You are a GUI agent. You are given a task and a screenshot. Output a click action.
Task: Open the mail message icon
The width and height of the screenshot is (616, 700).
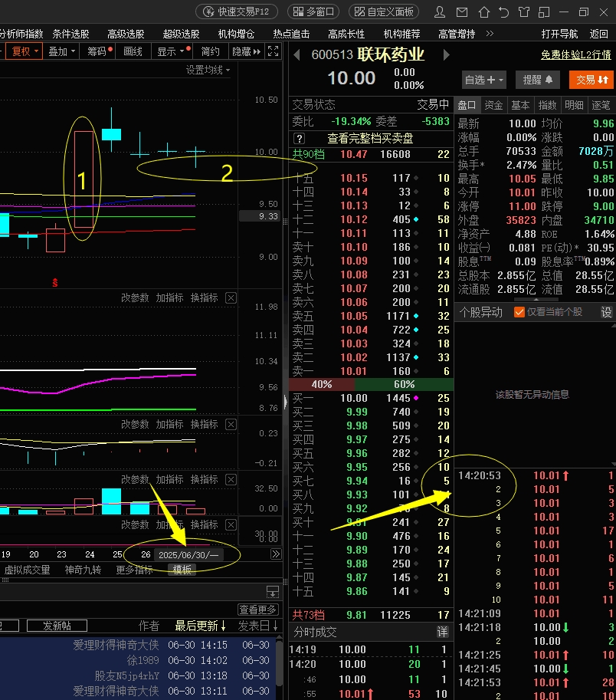coord(462,12)
